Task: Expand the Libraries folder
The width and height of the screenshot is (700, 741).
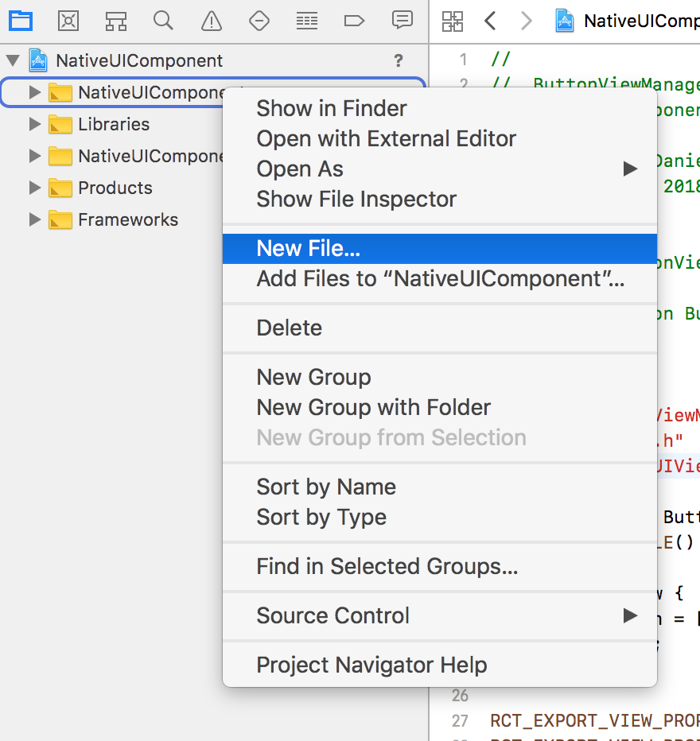Action: (x=34, y=124)
